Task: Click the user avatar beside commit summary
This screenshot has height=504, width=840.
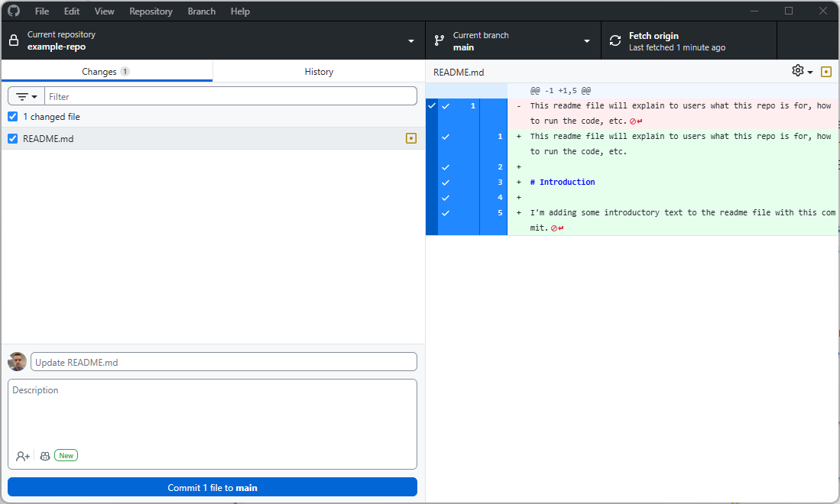Action: point(18,362)
